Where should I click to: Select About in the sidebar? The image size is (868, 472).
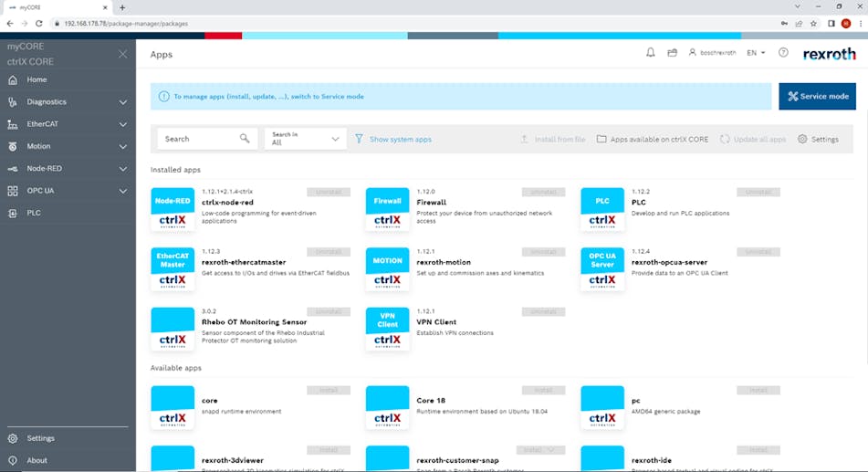point(37,460)
